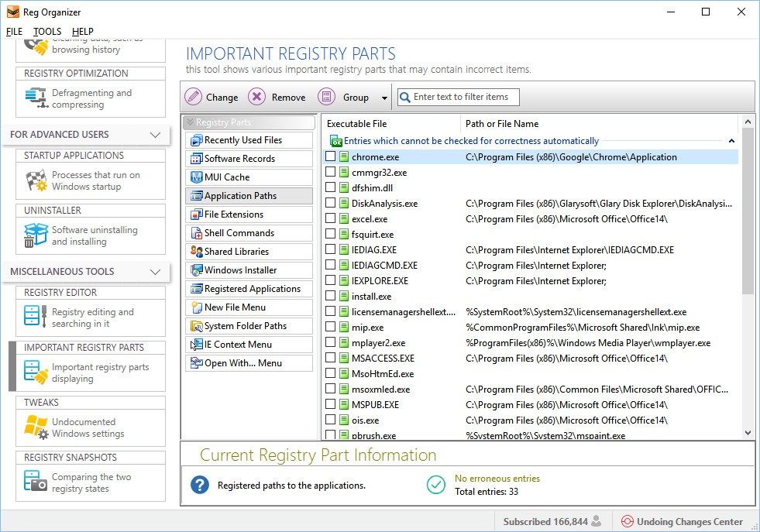Viewport: 760px width, 532px height.
Task: Click the Registry Snapshots camera icon
Action: [36, 482]
